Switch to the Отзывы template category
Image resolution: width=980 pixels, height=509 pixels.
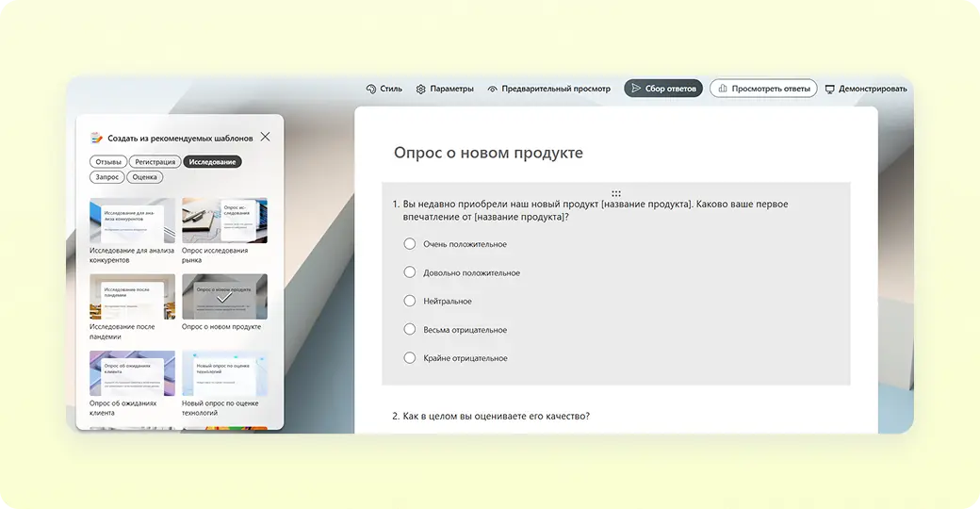(108, 162)
